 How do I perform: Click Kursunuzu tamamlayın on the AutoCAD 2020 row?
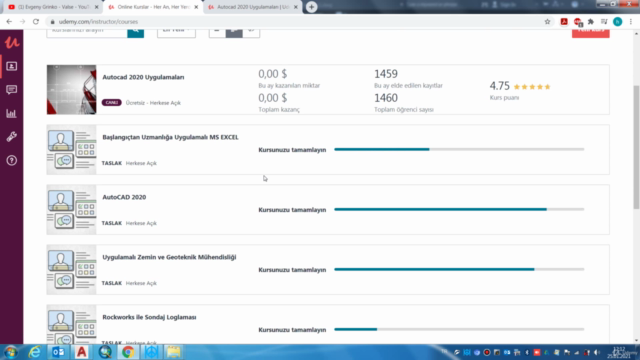pyautogui.click(x=292, y=210)
